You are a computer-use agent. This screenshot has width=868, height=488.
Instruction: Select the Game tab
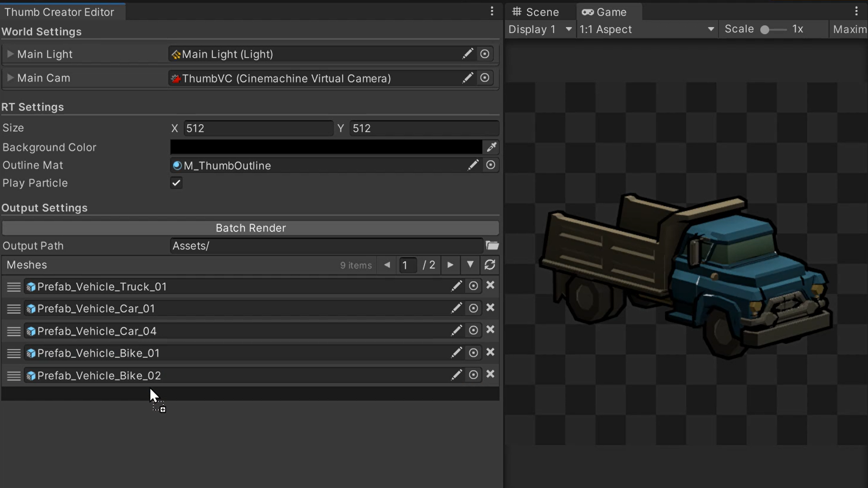click(x=605, y=12)
